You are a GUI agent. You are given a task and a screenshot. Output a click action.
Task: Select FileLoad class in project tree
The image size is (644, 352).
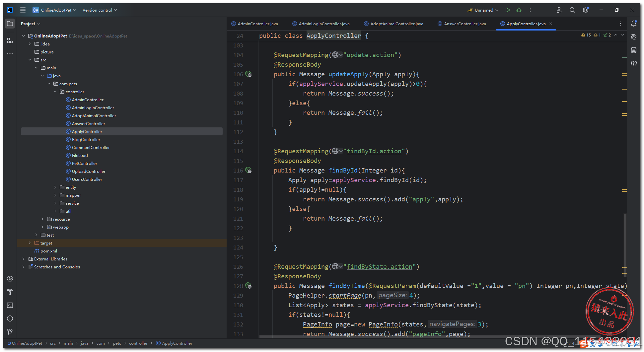click(x=80, y=155)
